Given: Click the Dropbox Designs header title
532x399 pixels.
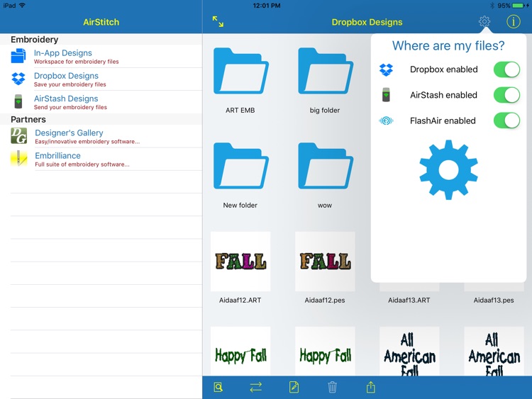Looking at the screenshot, I should pyautogui.click(x=367, y=22).
